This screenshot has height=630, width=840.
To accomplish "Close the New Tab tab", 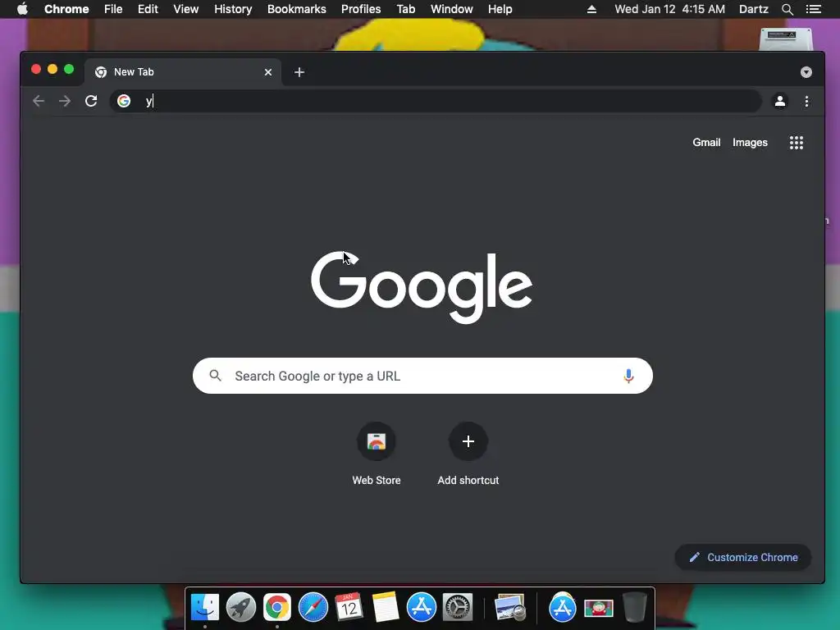I will pos(268,72).
